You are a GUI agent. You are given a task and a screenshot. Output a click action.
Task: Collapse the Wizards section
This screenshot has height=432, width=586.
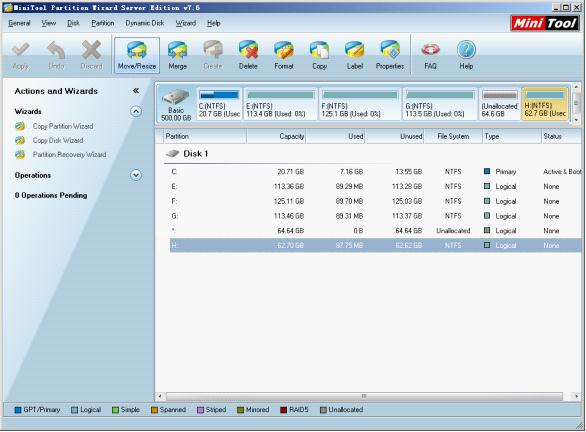click(136, 111)
